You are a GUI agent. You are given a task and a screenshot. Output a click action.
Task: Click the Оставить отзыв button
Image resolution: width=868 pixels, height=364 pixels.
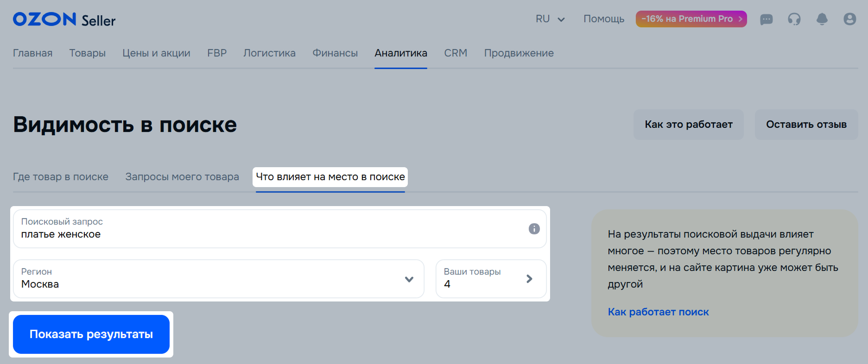coord(806,125)
